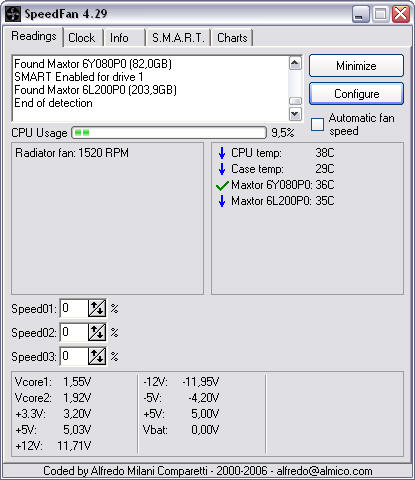415x480 pixels.
Task: Click the +3.3V 3,20V reading
Action: click(x=53, y=414)
